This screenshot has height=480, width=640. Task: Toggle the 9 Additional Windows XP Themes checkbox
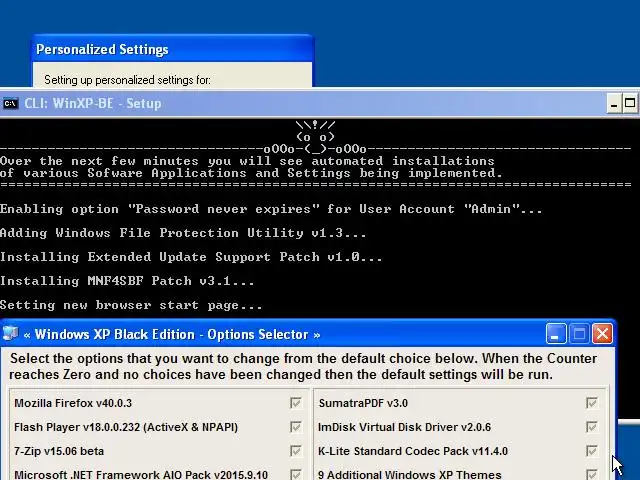(591, 475)
